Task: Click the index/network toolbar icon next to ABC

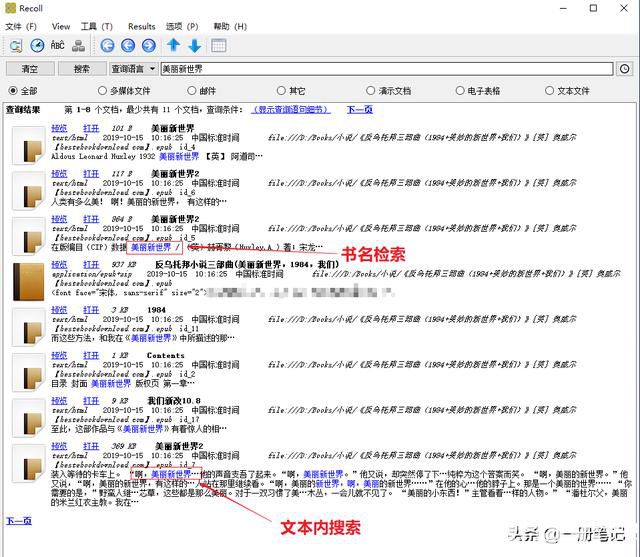Action: tap(78, 45)
